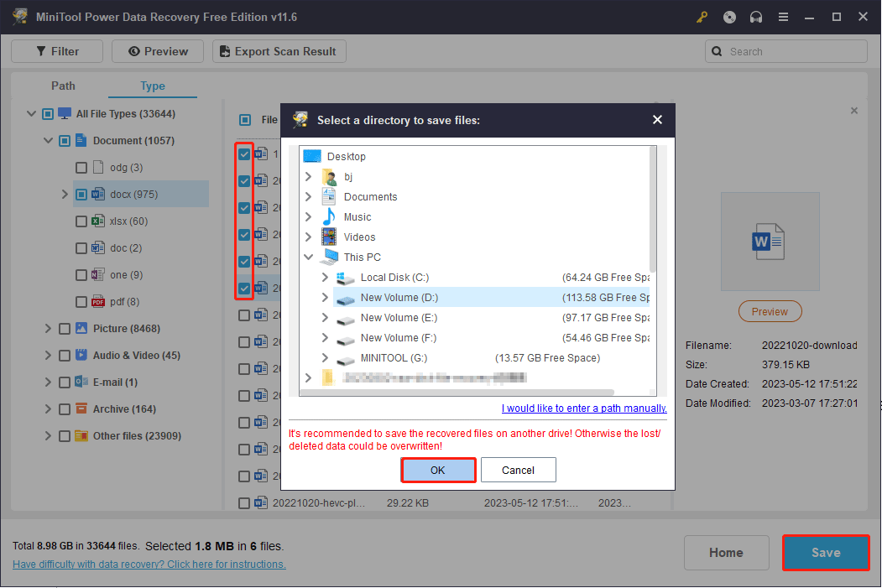Close the Select a directory dialog

pyautogui.click(x=657, y=120)
